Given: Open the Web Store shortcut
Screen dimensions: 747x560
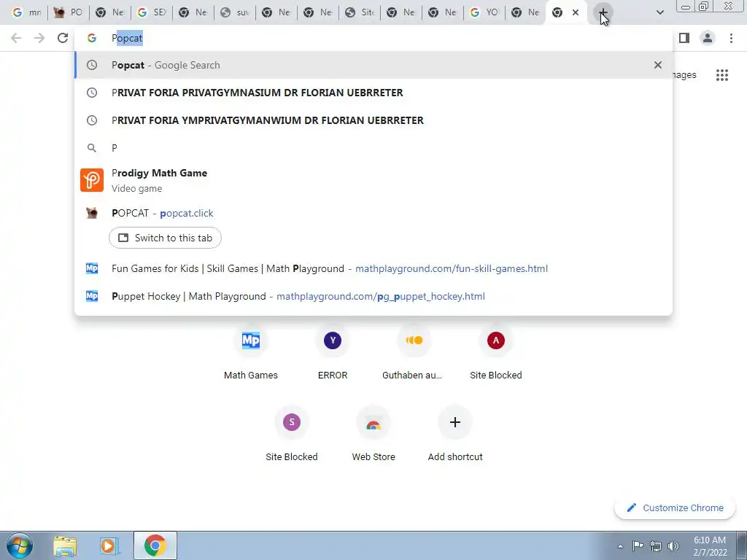Looking at the screenshot, I should (373, 433).
